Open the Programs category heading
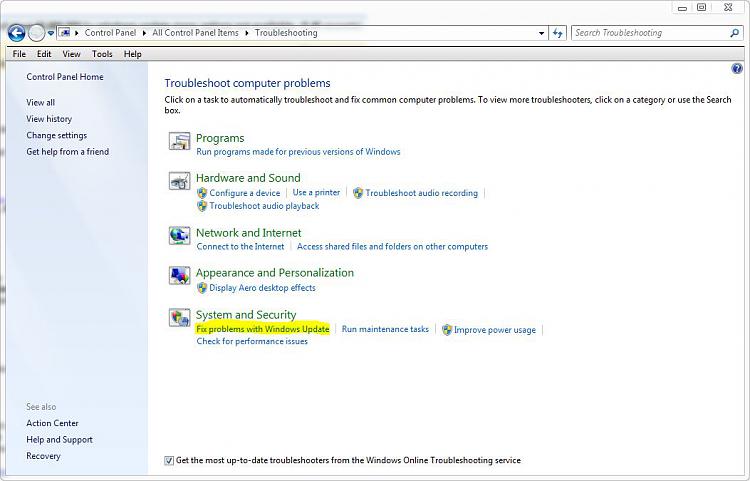The image size is (750, 481). click(220, 138)
